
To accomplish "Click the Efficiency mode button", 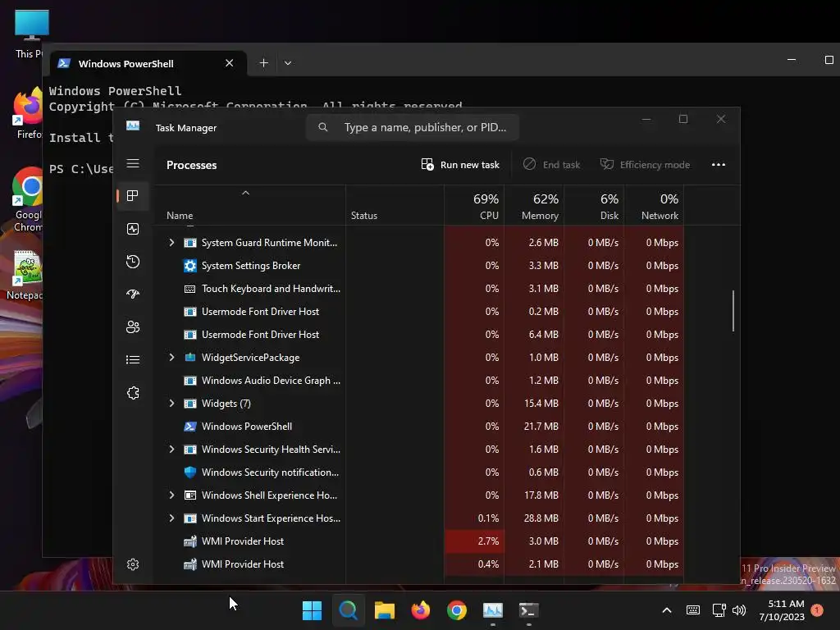I will 645,164.
